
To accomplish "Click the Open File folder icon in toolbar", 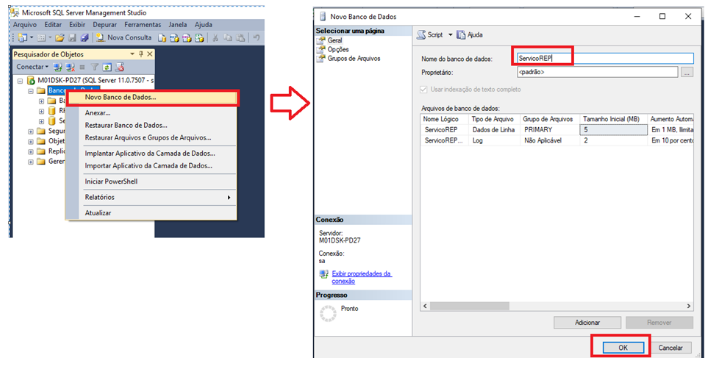I will (59, 38).
